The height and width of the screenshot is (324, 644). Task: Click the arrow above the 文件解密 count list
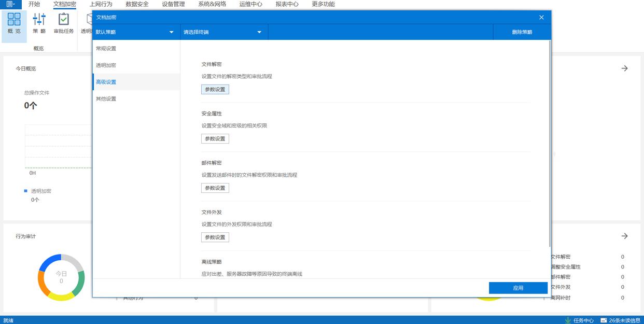624,236
